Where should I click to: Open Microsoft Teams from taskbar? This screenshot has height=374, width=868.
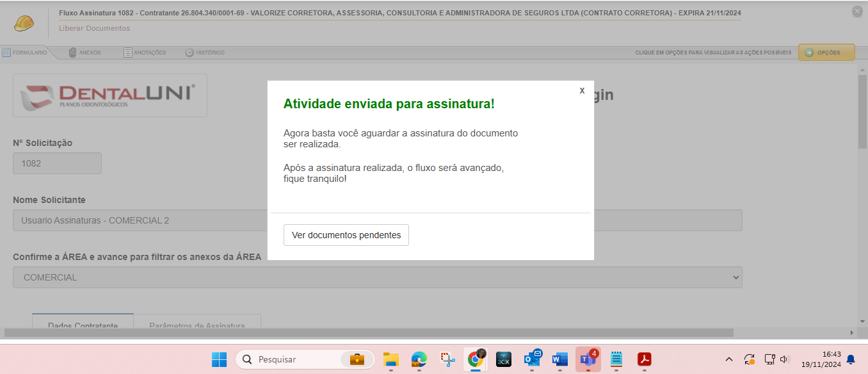point(588,359)
